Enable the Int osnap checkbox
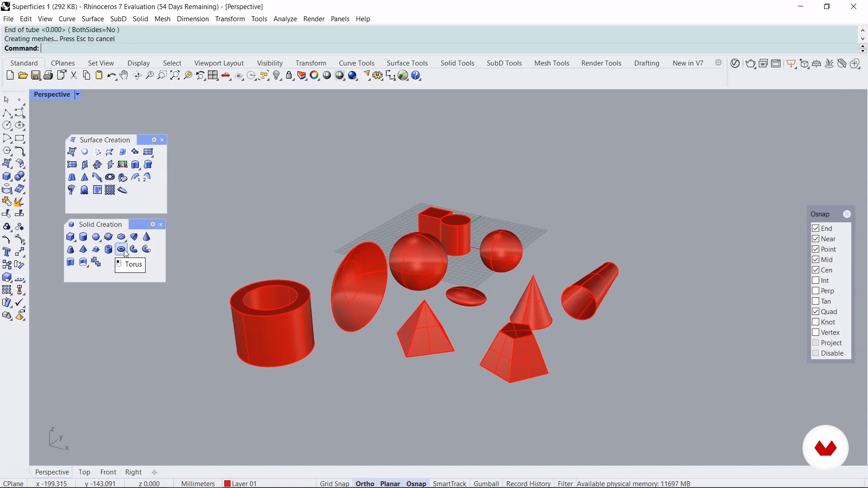 click(816, 280)
